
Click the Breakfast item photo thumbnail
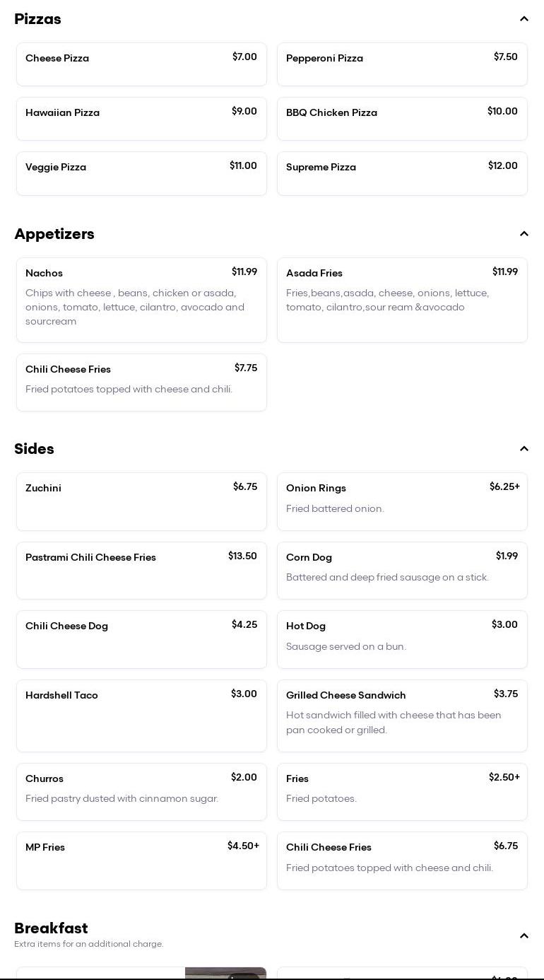[225, 973]
